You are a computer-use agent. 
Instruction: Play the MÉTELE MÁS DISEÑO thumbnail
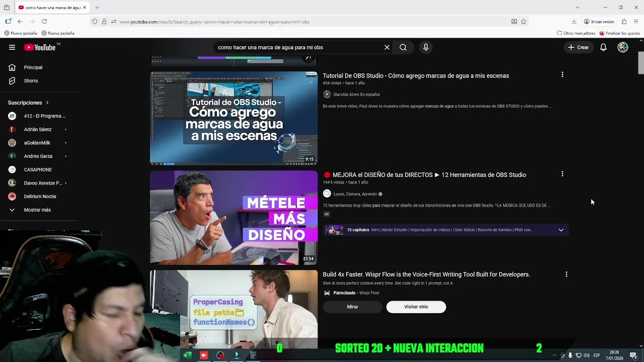(x=234, y=218)
